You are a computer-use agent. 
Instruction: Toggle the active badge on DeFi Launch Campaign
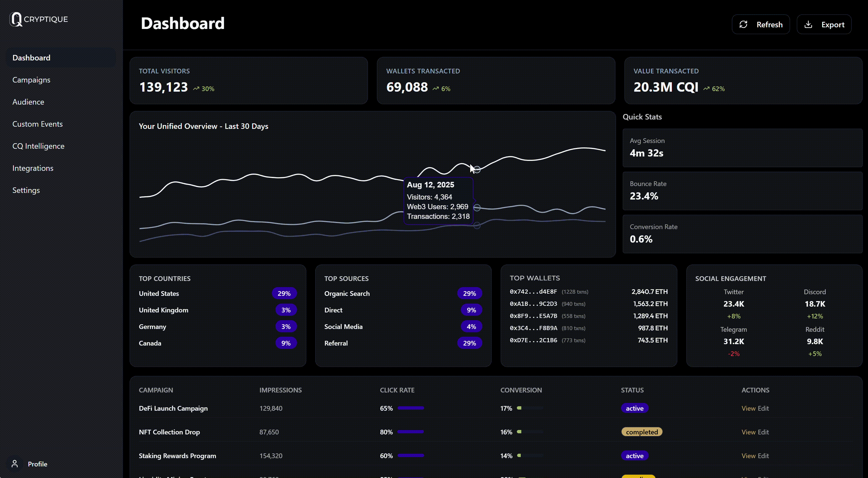point(634,408)
